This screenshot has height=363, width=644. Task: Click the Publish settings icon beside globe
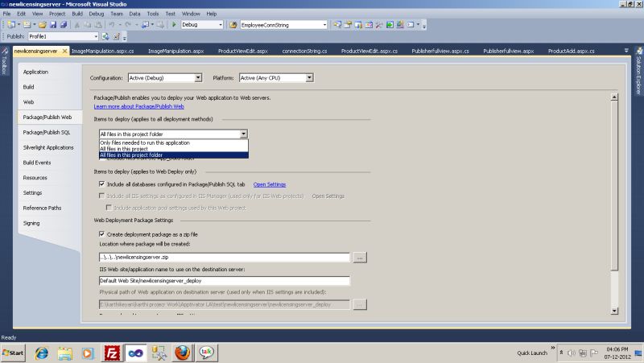point(116,36)
